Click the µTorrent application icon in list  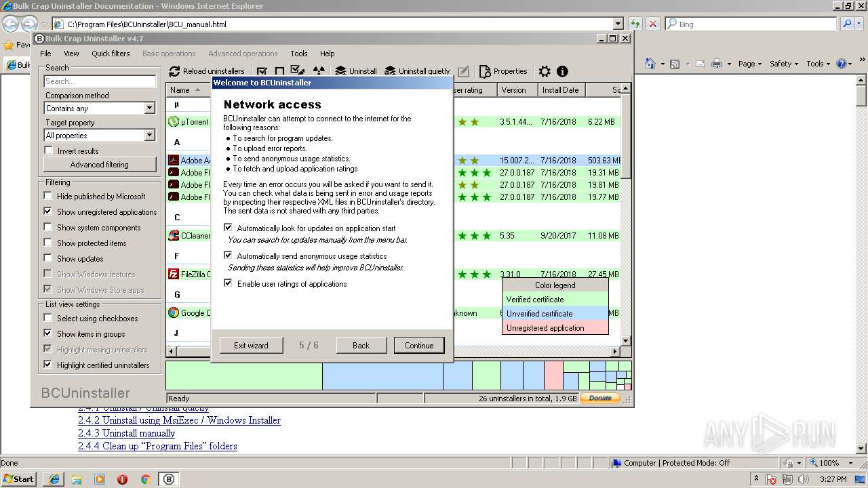point(174,122)
